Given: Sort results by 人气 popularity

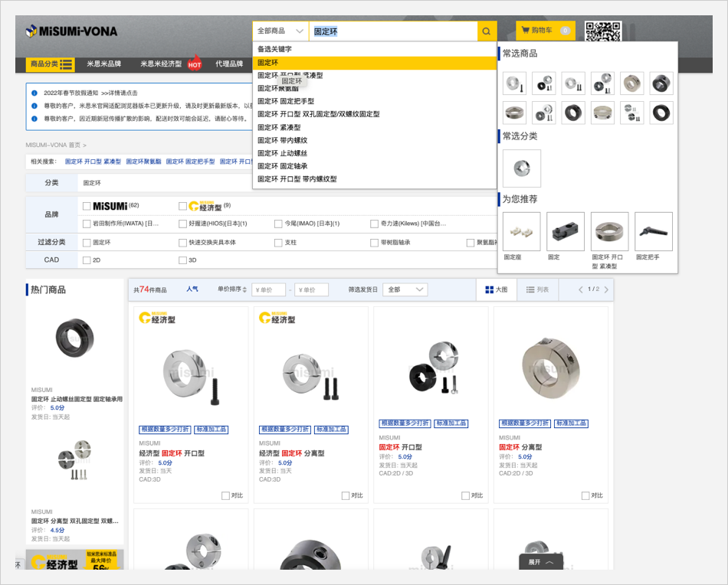Looking at the screenshot, I should click(x=192, y=289).
